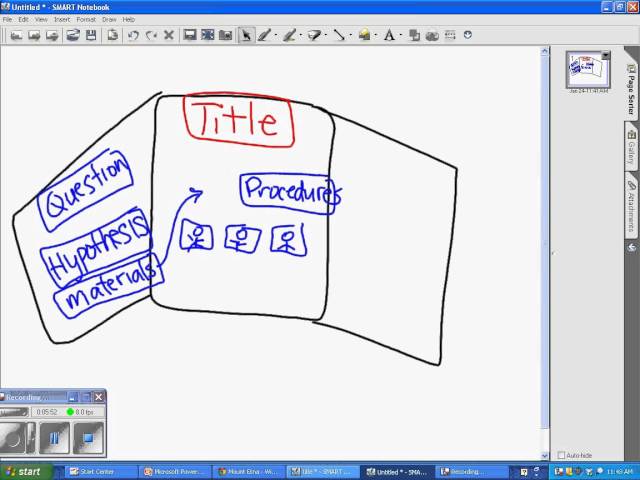Select the page thumbnail in Page Sorter
This screenshot has height=480, width=640.
pyautogui.click(x=588, y=70)
